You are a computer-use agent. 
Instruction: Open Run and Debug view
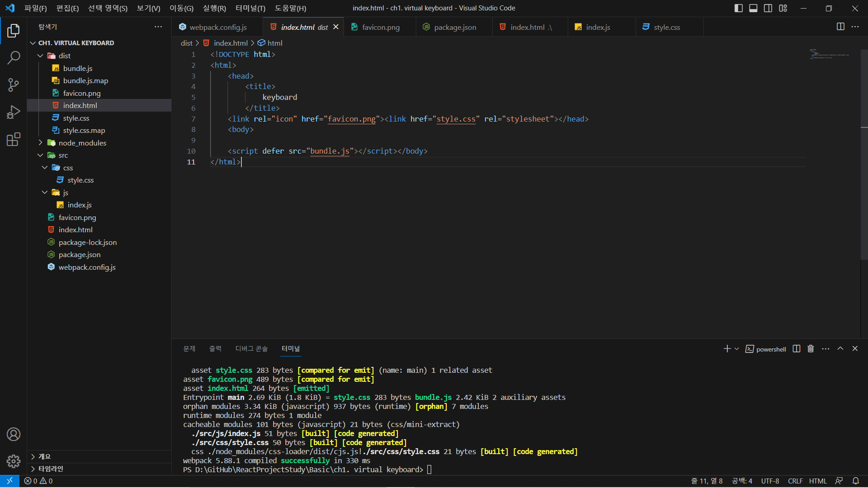14,112
